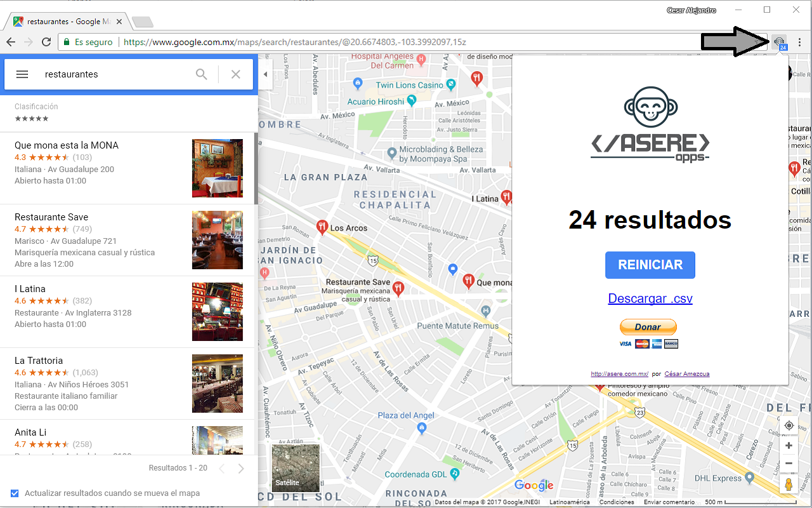812x508 pixels.
Task: Click the Hospital Angeles Del Carmen marker
Action: [421, 60]
